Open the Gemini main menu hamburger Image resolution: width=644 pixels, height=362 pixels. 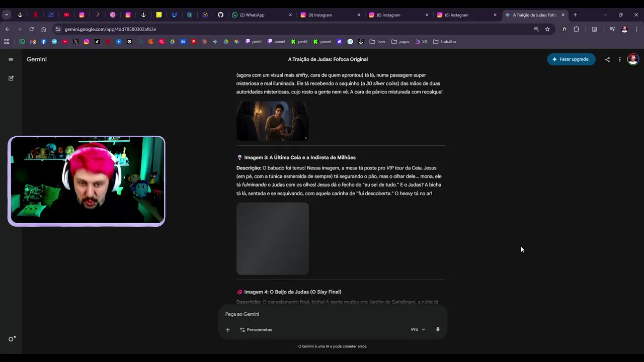tap(11, 59)
